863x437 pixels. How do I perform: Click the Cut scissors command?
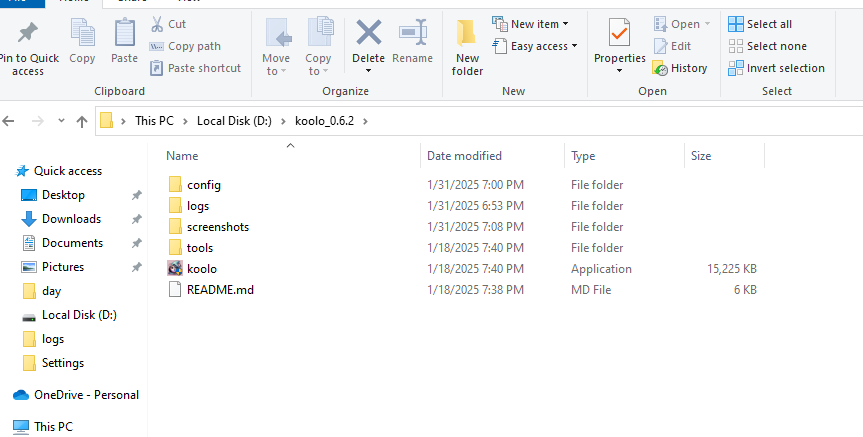pyautogui.click(x=168, y=24)
